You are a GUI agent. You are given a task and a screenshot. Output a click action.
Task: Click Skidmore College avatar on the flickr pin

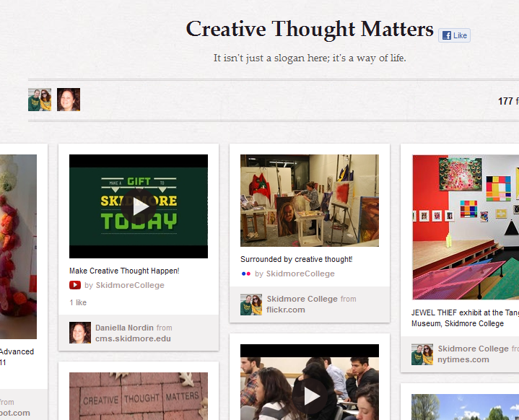point(251,305)
